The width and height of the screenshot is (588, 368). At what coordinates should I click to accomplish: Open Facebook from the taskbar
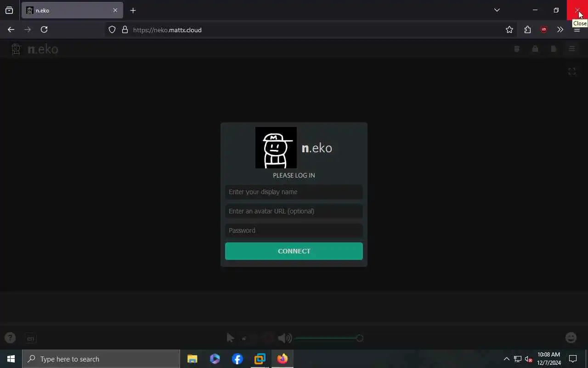pos(237,359)
